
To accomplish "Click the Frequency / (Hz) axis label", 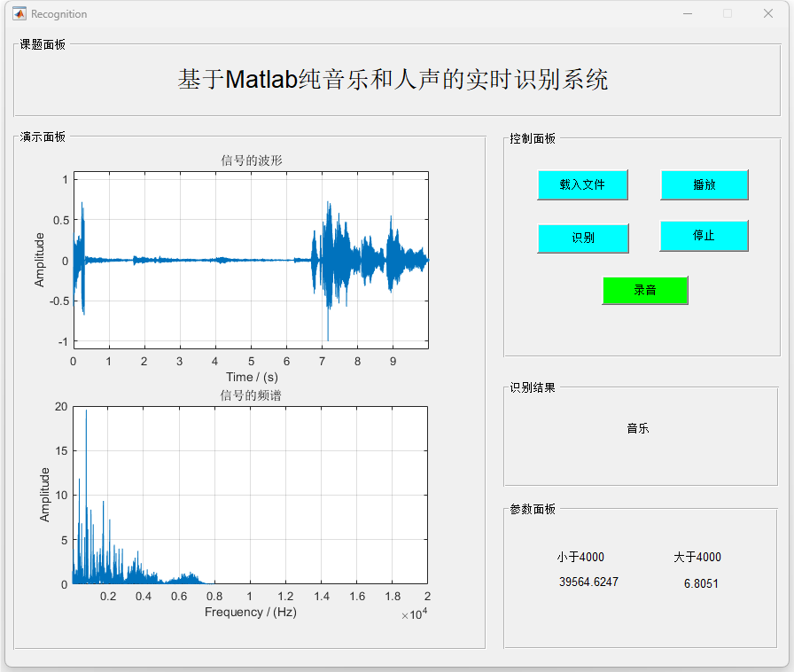I will (251, 612).
